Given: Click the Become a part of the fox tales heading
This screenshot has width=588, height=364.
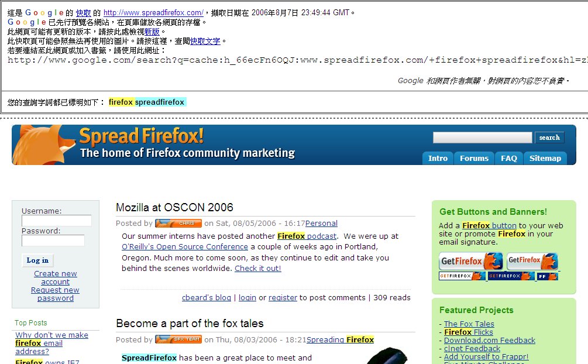Looking at the screenshot, I should click(190, 324).
